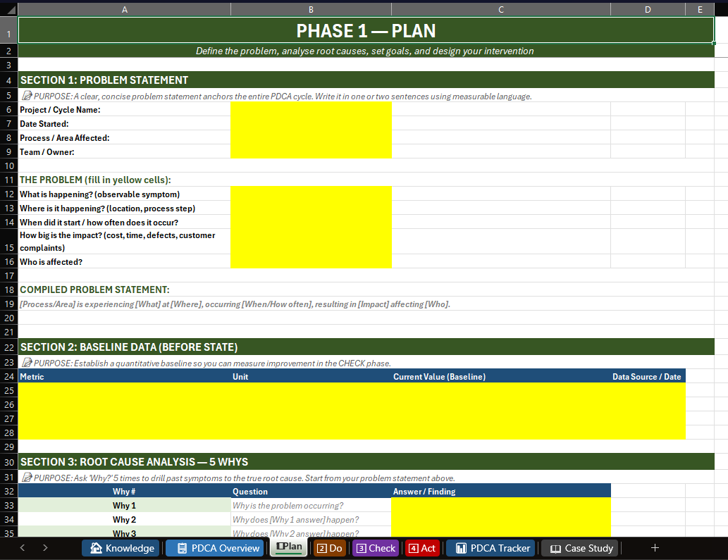Switch to the Act sheet tab
The image size is (728, 560).
click(x=424, y=548)
